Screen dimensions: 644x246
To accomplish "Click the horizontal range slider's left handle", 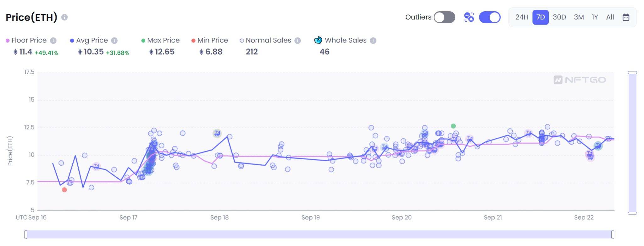I will [26, 234].
